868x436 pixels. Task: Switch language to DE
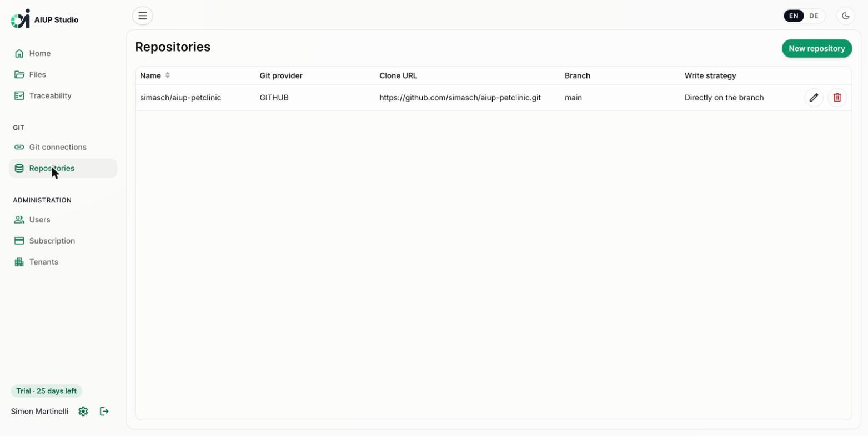[814, 16]
